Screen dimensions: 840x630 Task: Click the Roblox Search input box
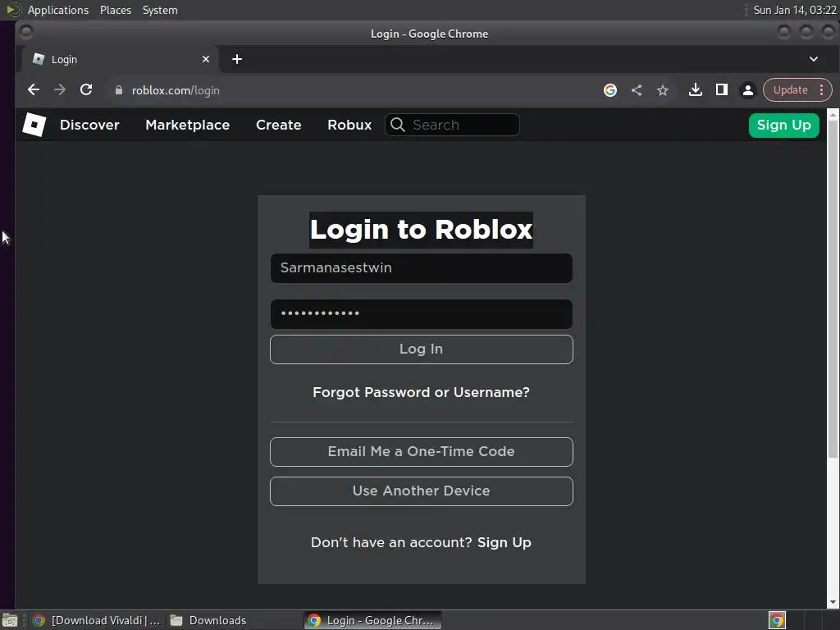pos(452,125)
